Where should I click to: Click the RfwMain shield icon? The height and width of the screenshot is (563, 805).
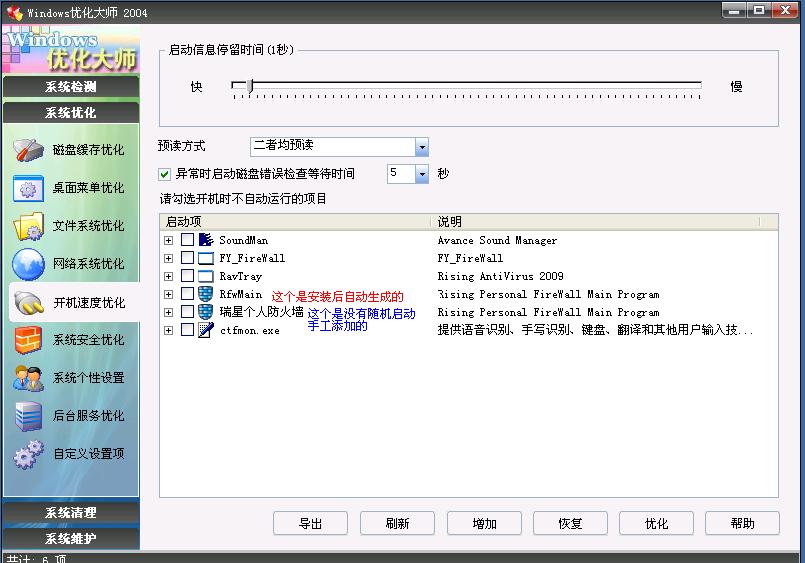(206, 294)
